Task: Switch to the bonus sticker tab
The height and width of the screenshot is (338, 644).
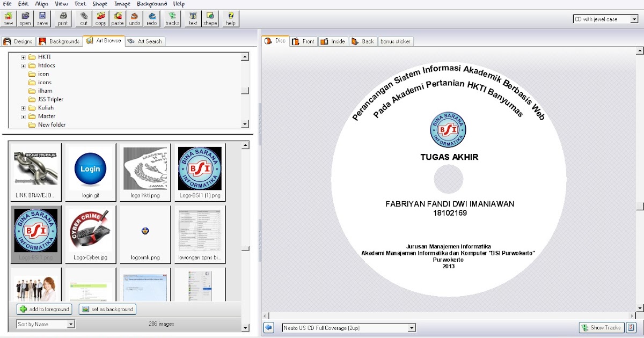Action: (396, 41)
